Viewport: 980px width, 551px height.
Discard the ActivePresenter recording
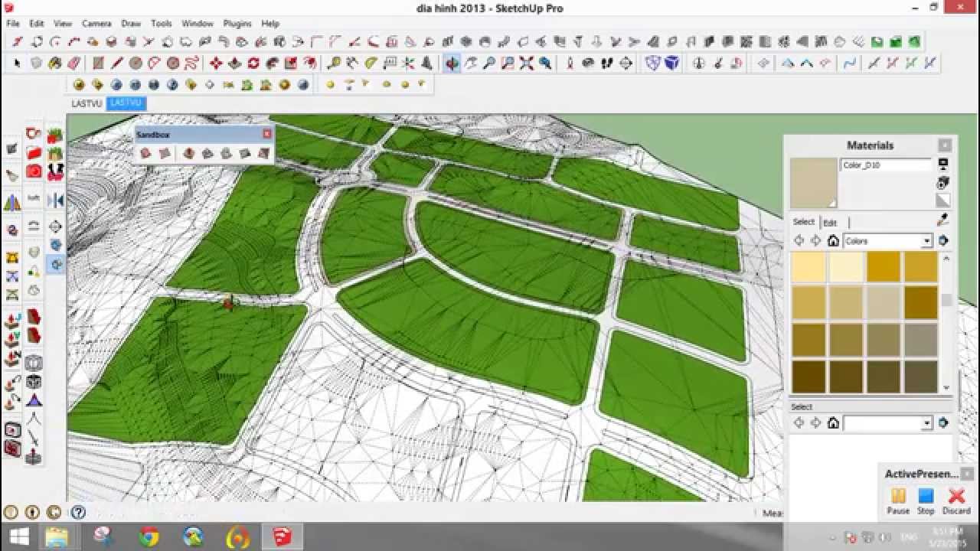point(955,501)
